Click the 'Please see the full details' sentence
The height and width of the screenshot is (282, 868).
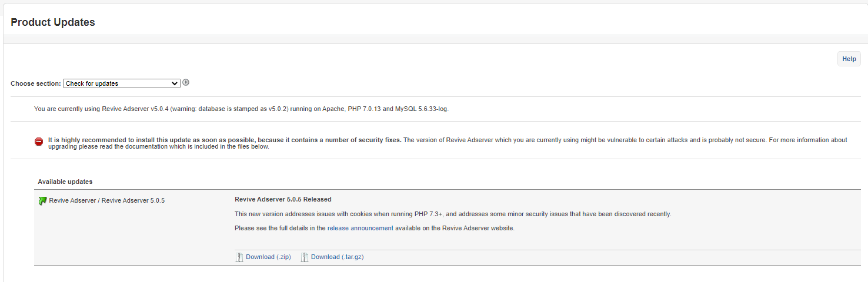[375, 229]
